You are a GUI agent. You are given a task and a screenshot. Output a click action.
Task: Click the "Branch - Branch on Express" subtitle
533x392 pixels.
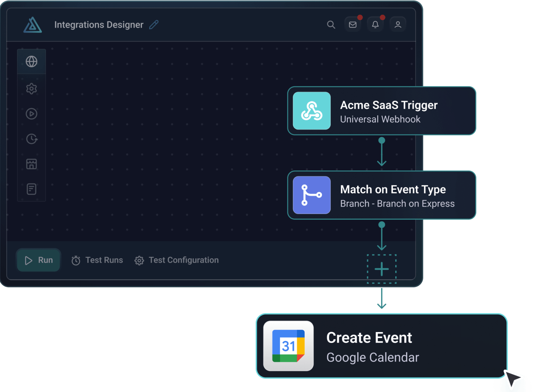397,203
